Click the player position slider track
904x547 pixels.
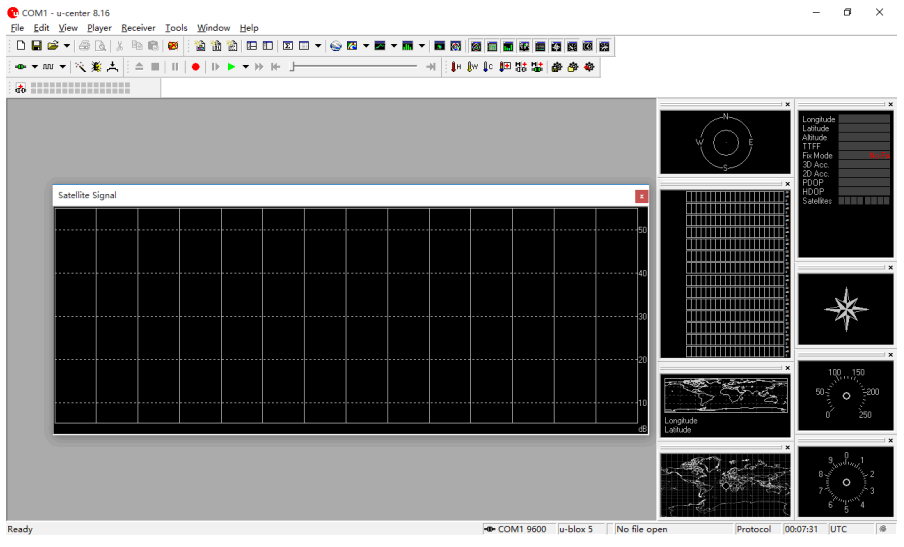pos(355,67)
